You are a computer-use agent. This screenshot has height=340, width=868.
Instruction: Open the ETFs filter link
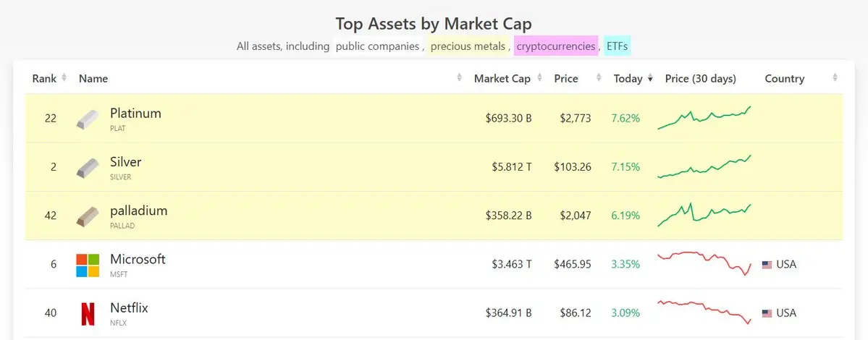point(618,46)
